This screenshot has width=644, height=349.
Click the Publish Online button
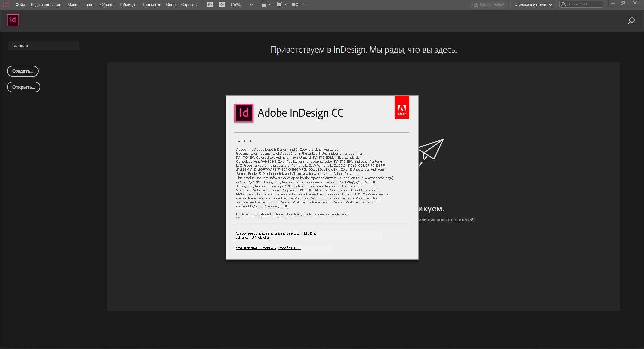tap(489, 5)
